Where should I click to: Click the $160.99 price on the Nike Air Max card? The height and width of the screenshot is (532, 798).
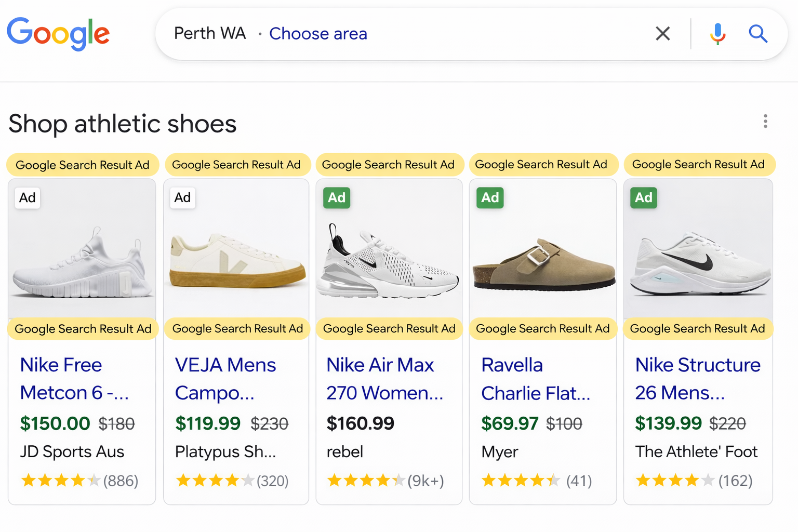pos(361,423)
